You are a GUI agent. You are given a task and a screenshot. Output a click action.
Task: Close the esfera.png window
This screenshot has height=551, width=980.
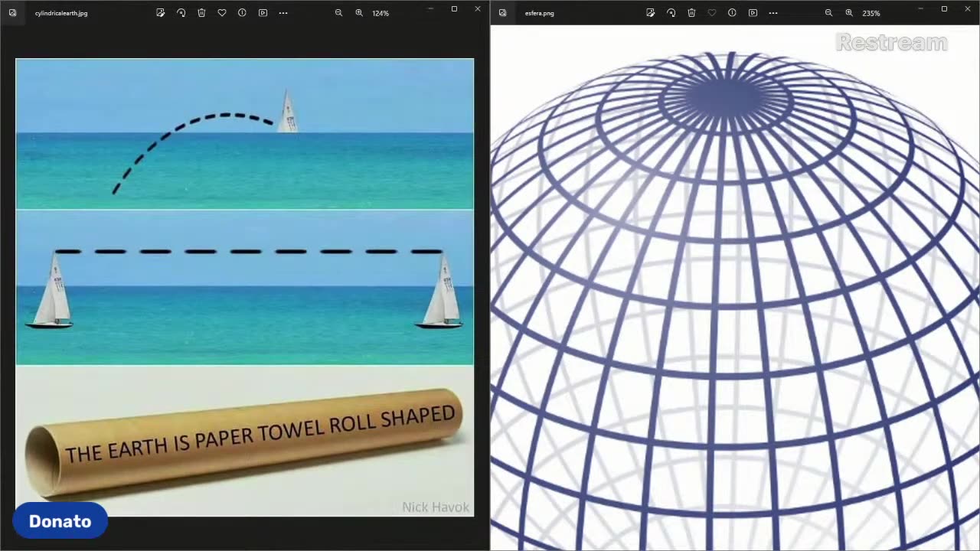[x=968, y=9]
